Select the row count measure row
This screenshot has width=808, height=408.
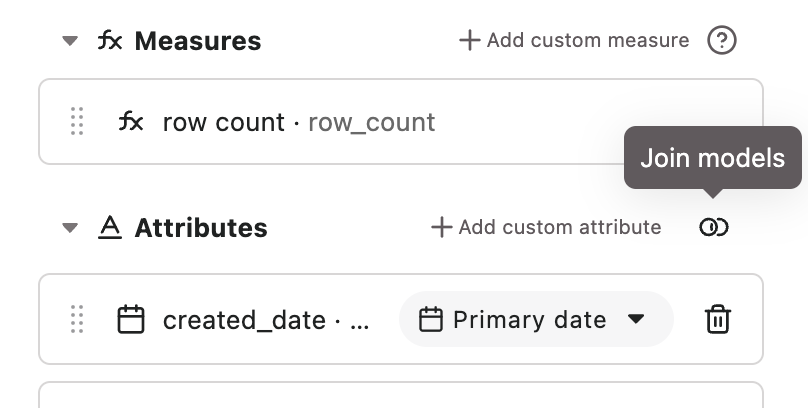tap(401, 122)
